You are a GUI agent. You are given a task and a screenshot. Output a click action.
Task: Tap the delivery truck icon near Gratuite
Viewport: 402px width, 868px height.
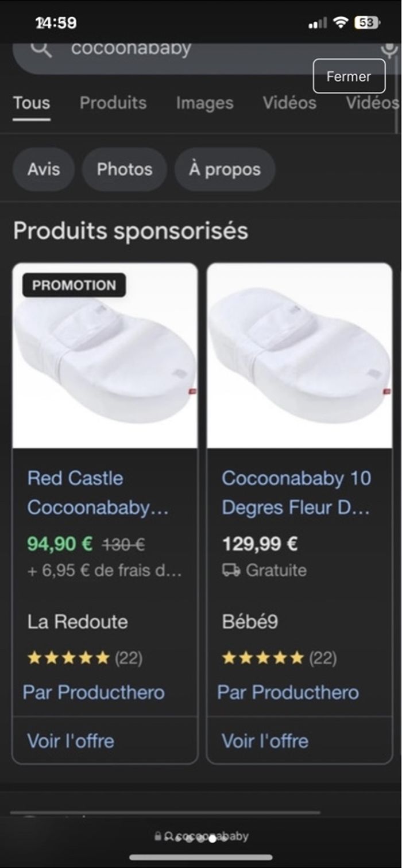tap(231, 570)
